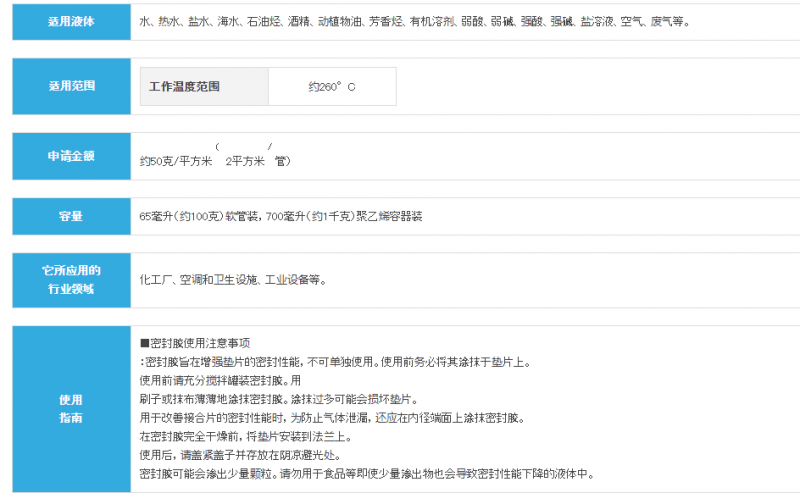Click the 化工厂、空调和卫生设施 industry text
Screen dimensions: 800x493
232,280
